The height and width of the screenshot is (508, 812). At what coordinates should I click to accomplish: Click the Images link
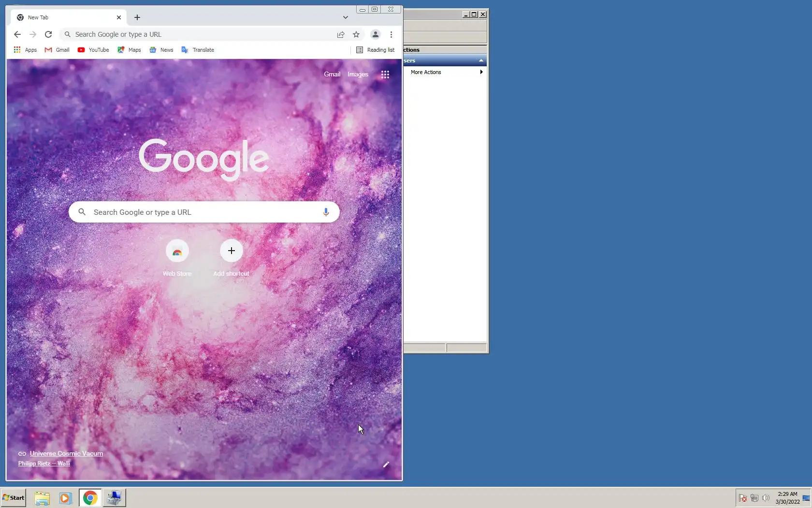coord(358,74)
